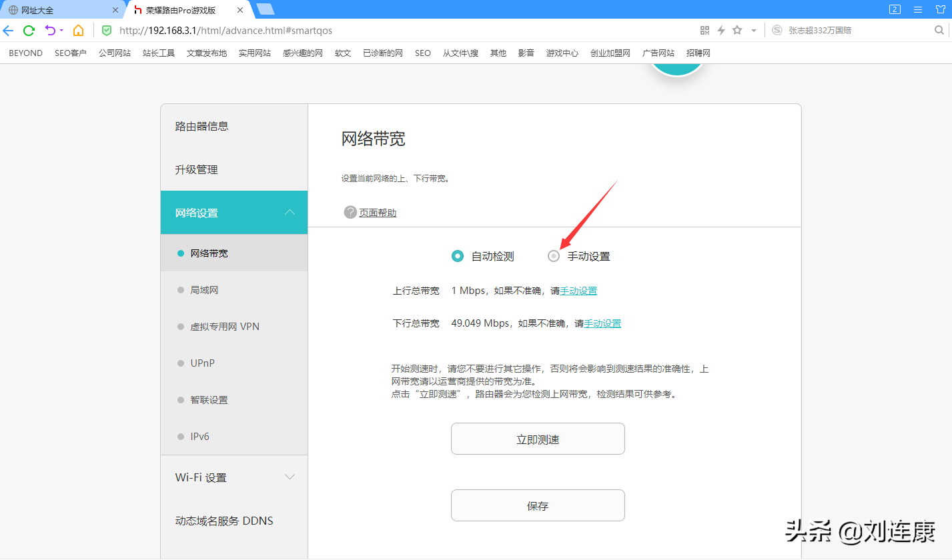This screenshot has width=952, height=560.
Task: Click the 立即测速 button
Action: click(538, 439)
